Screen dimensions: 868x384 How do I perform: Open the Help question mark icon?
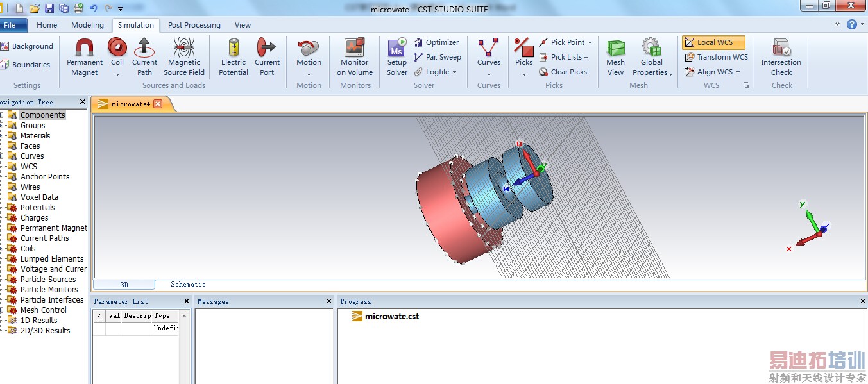(852, 24)
